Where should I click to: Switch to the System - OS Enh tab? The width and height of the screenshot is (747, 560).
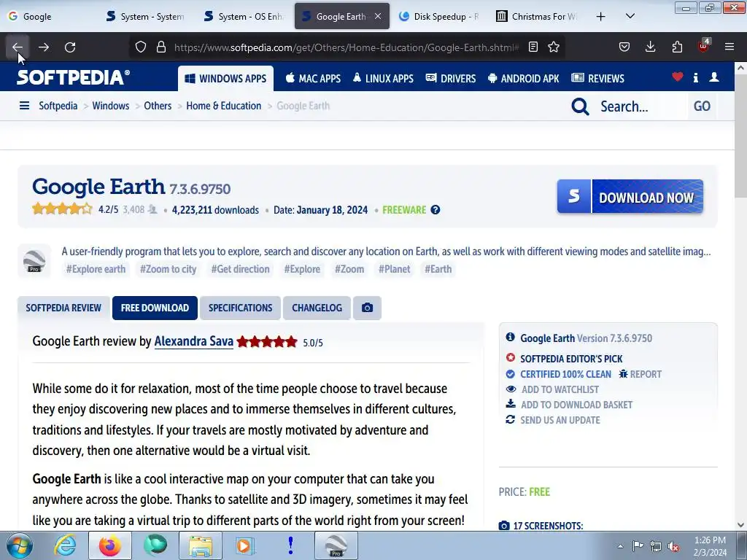[x=245, y=16]
